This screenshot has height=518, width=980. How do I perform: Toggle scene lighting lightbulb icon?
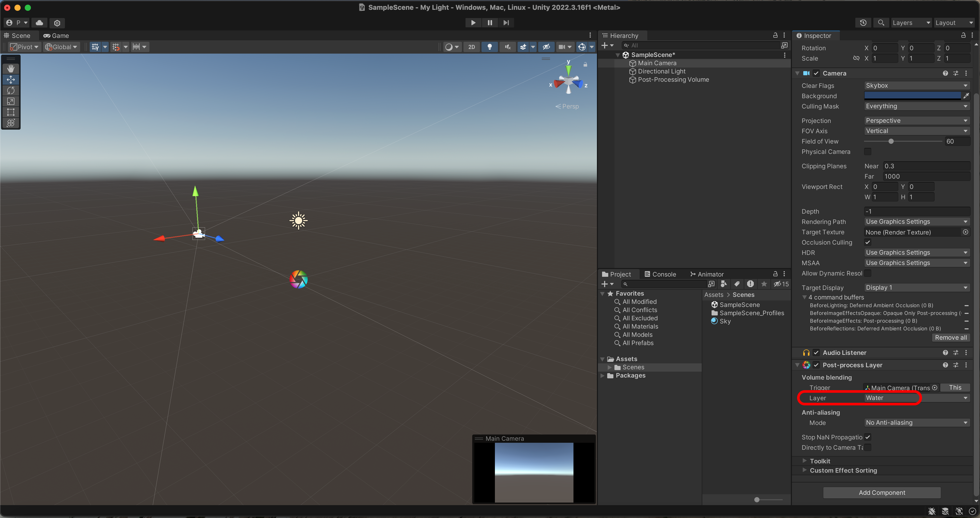(490, 47)
